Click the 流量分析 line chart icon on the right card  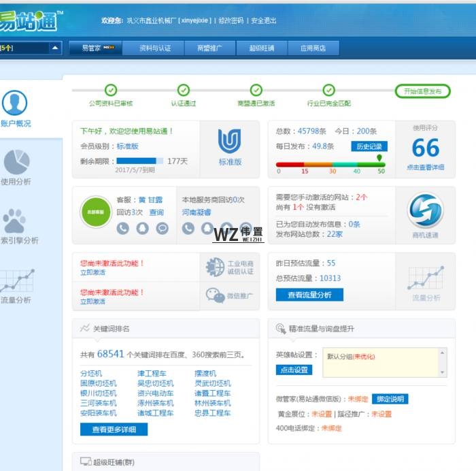426,278
